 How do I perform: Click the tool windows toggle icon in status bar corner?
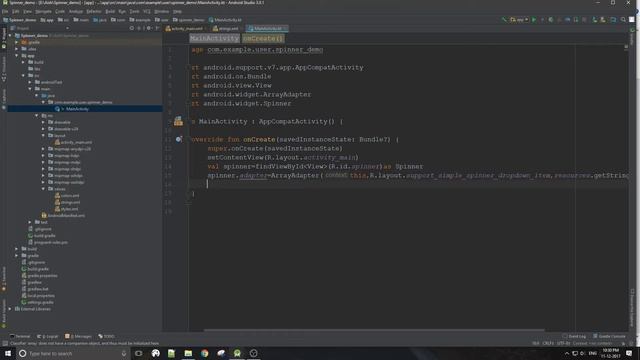(4, 344)
